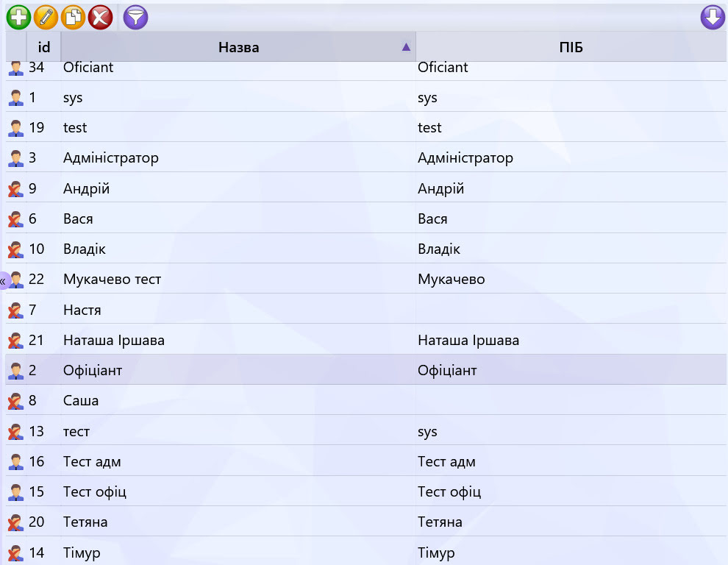Expand the collapsed left side panel chevron
This screenshot has height=565, width=728.
[3, 281]
